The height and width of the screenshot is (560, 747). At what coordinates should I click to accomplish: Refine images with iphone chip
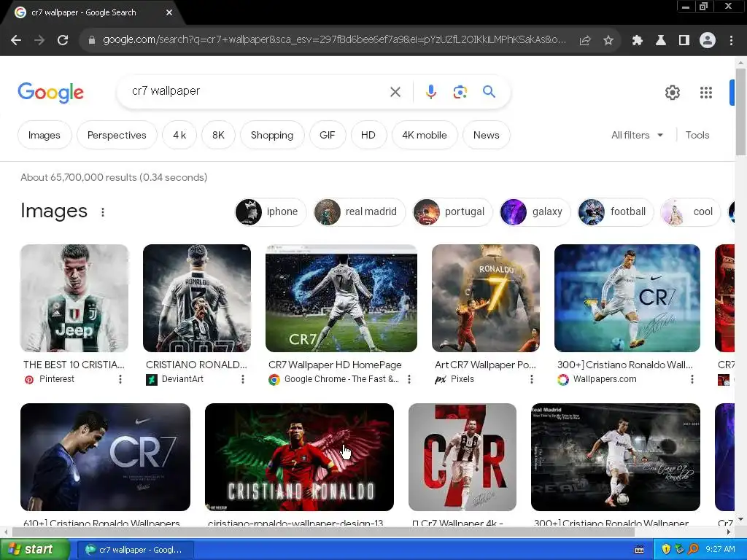tap(270, 212)
